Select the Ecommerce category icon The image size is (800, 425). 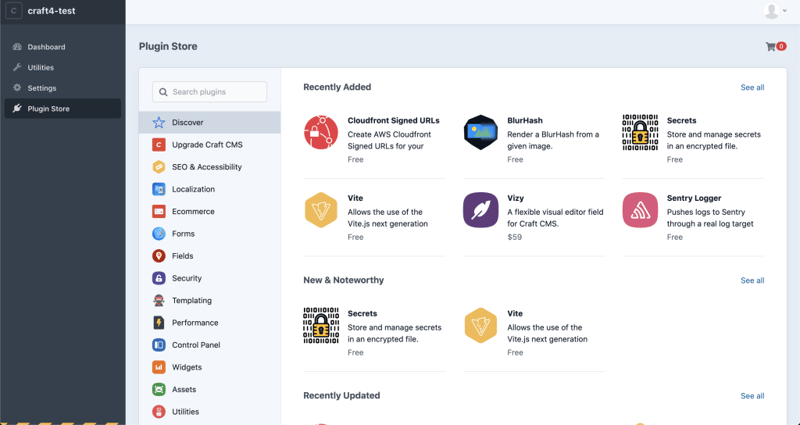tap(159, 211)
